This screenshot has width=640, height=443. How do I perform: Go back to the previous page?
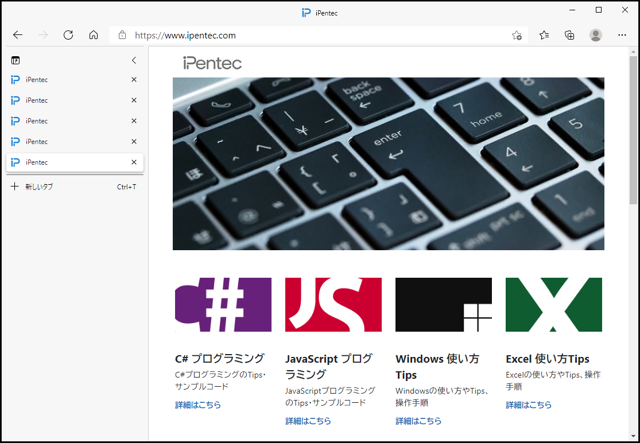coord(18,35)
